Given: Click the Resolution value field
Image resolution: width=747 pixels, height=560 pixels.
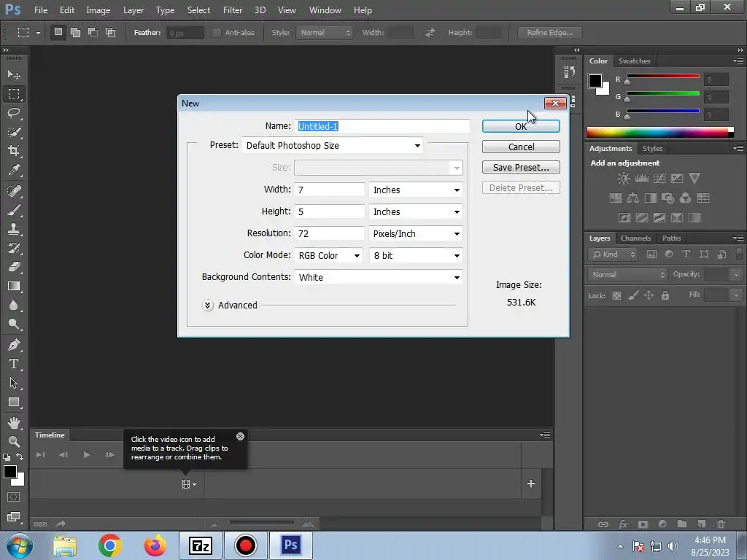Looking at the screenshot, I should (330, 234).
